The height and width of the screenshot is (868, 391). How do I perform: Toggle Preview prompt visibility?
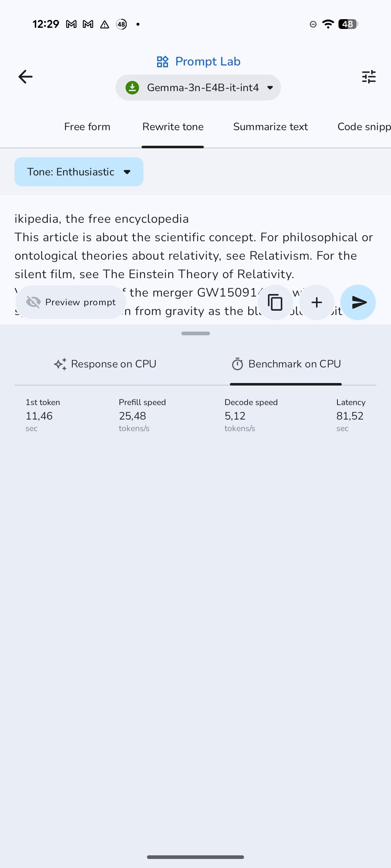pyautogui.click(x=71, y=302)
